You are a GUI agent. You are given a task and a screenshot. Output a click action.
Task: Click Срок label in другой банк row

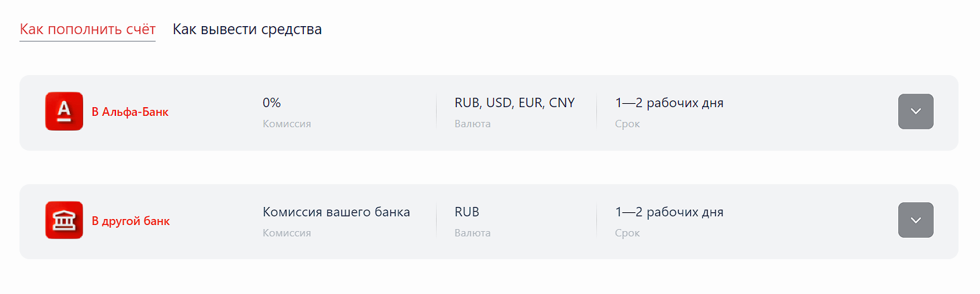(627, 233)
